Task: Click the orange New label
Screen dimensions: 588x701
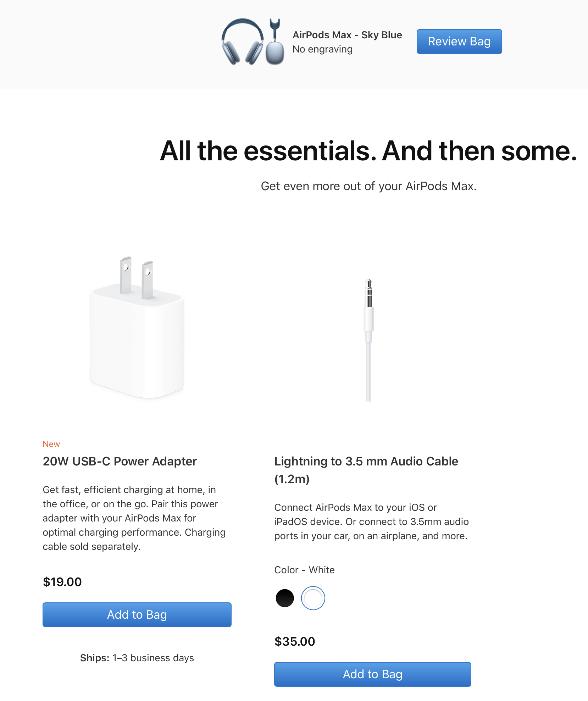Action: (51, 444)
